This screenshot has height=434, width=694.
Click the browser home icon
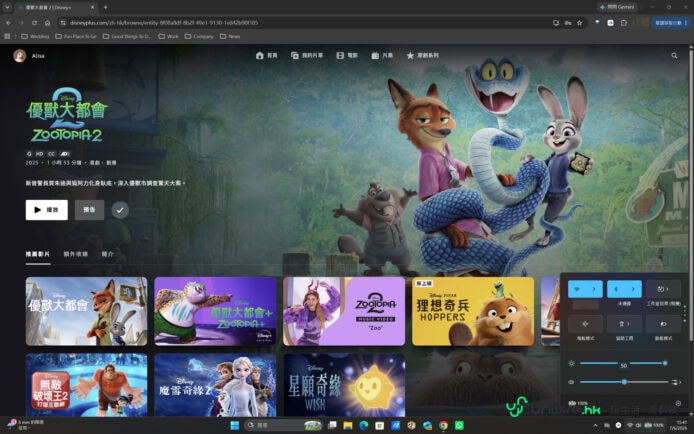tap(47, 23)
